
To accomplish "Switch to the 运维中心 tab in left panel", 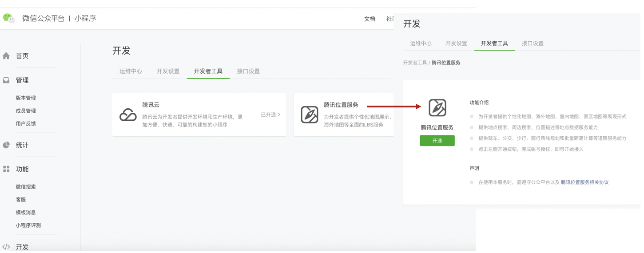I will [131, 71].
